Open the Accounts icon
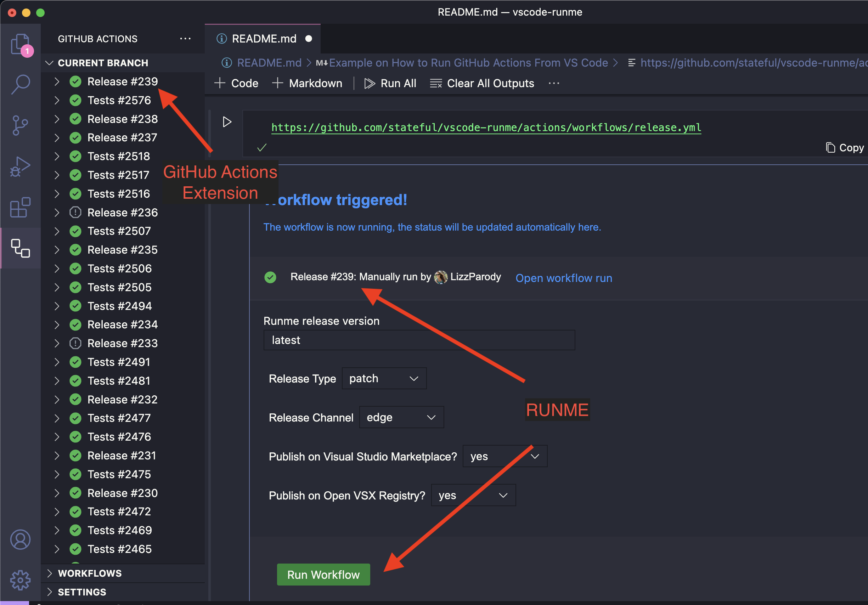Image resolution: width=868 pixels, height=605 pixels. pos(21,539)
